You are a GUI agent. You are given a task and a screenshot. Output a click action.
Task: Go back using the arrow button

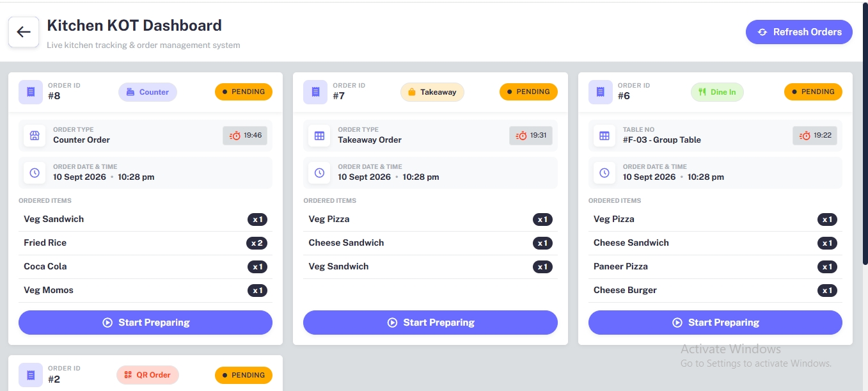[x=24, y=32]
